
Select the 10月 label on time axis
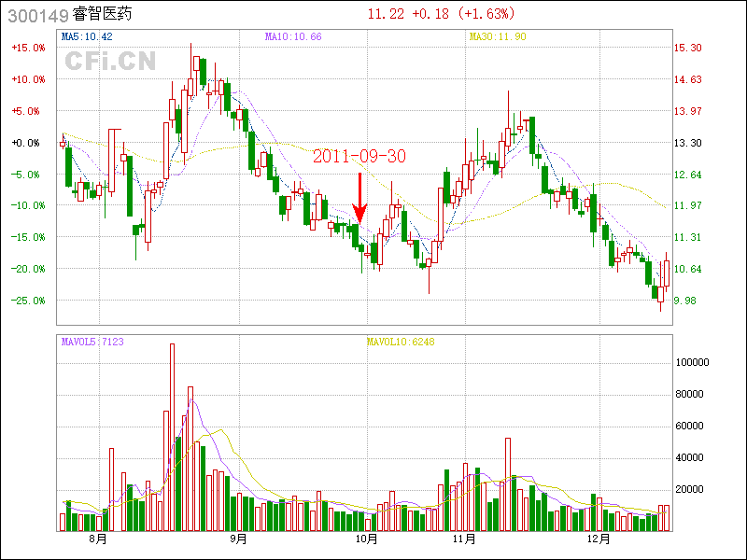(367, 539)
